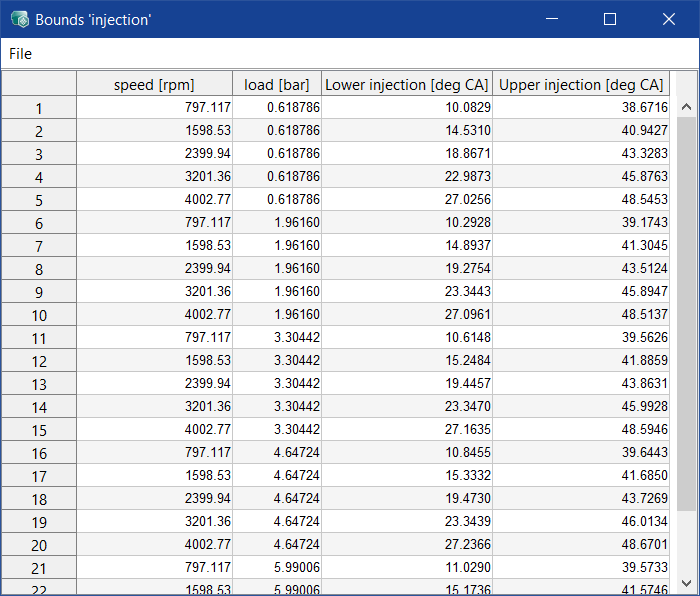Select row header 20
The height and width of the screenshot is (596, 700).
coord(39,545)
